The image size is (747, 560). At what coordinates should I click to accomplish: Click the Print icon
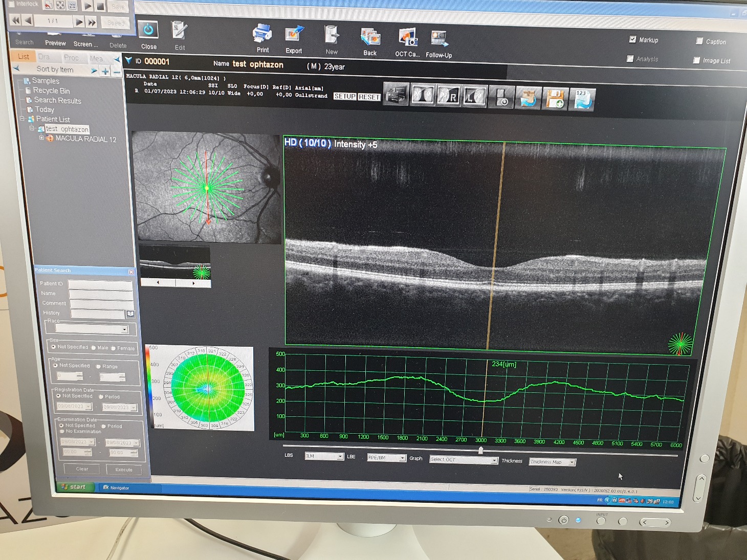pyautogui.click(x=262, y=34)
